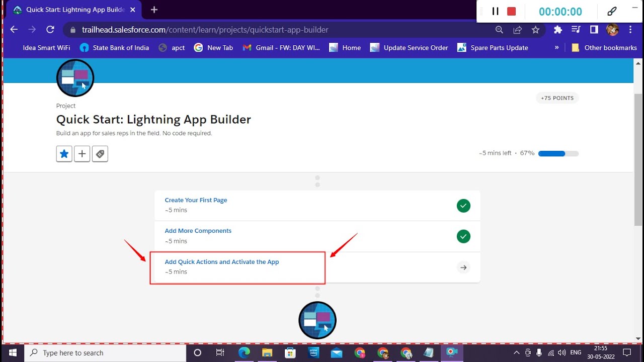Click the microphone tray icon

(x=539, y=353)
